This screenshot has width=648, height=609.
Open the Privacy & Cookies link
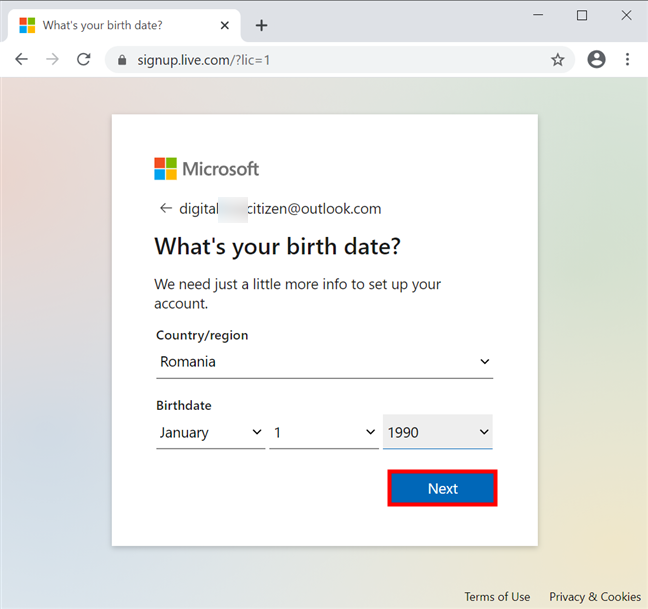(595, 597)
